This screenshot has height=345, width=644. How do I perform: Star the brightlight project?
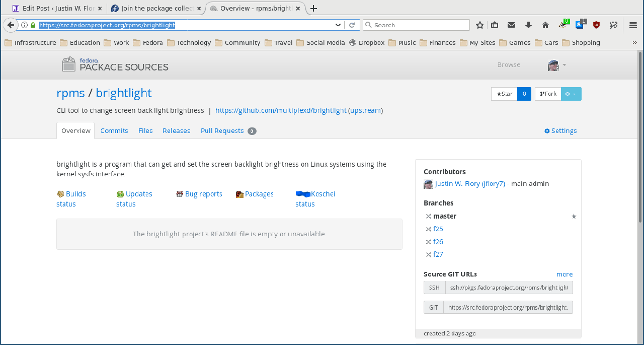pos(505,94)
